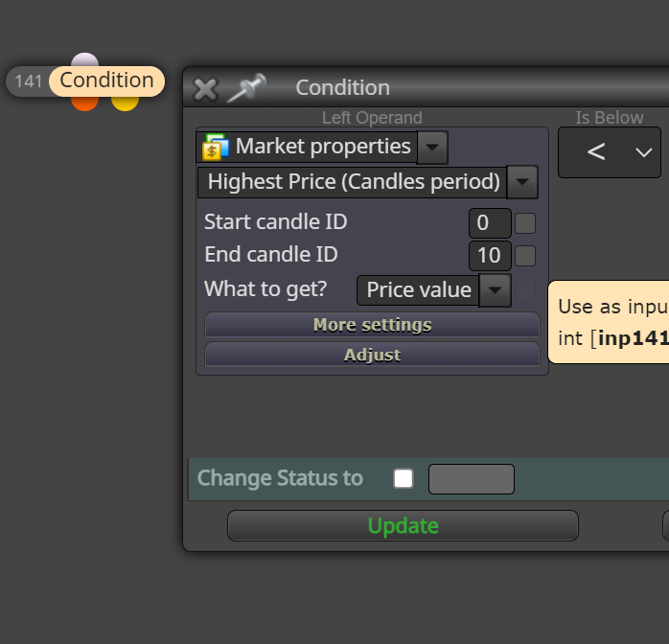
Task: Enable the Change Status to checkbox
Action: tap(404, 478)
